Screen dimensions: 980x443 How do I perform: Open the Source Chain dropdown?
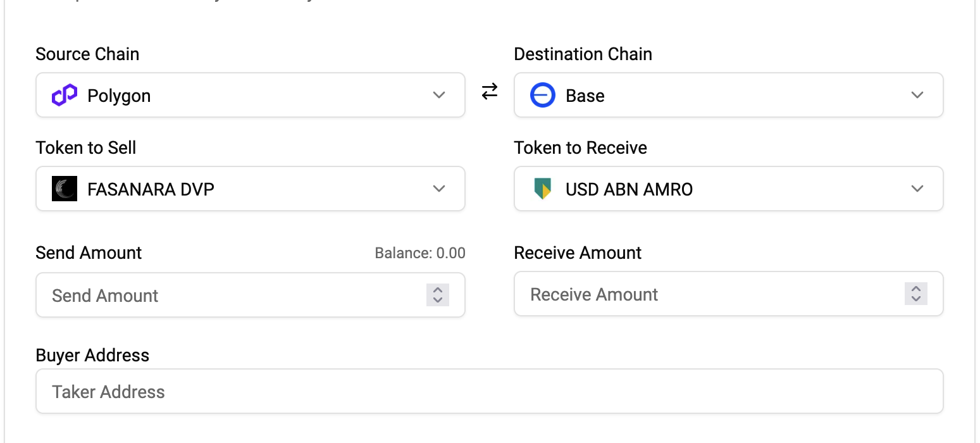coord(251,95)
